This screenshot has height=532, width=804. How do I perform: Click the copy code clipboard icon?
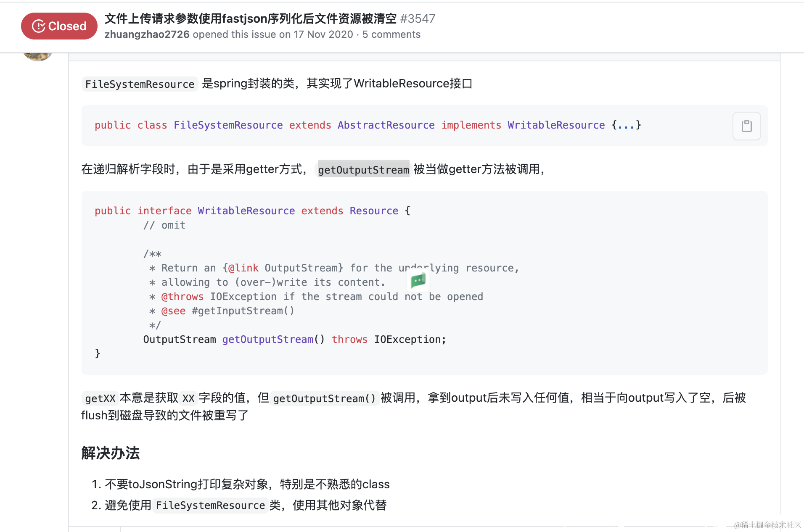click(746, 126)
